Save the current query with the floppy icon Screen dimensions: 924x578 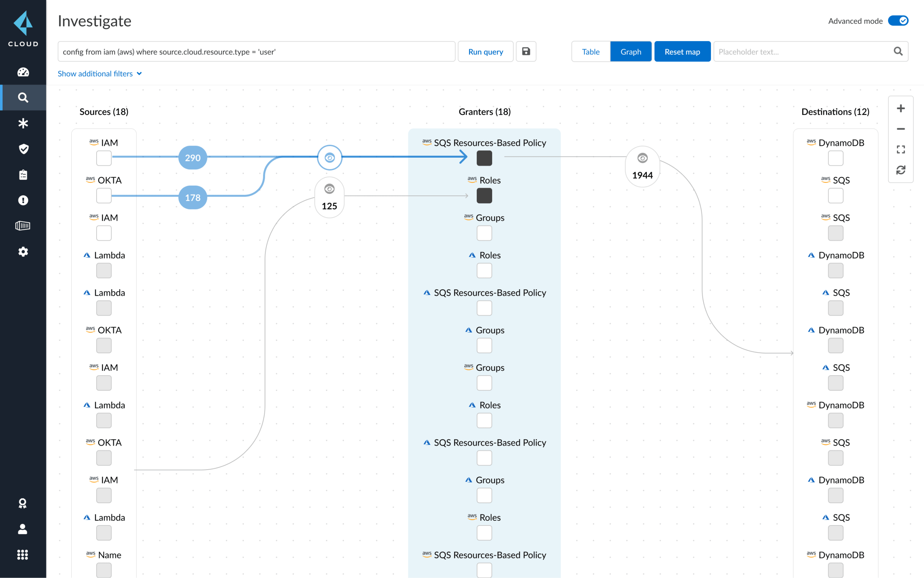tap(526, 51)
